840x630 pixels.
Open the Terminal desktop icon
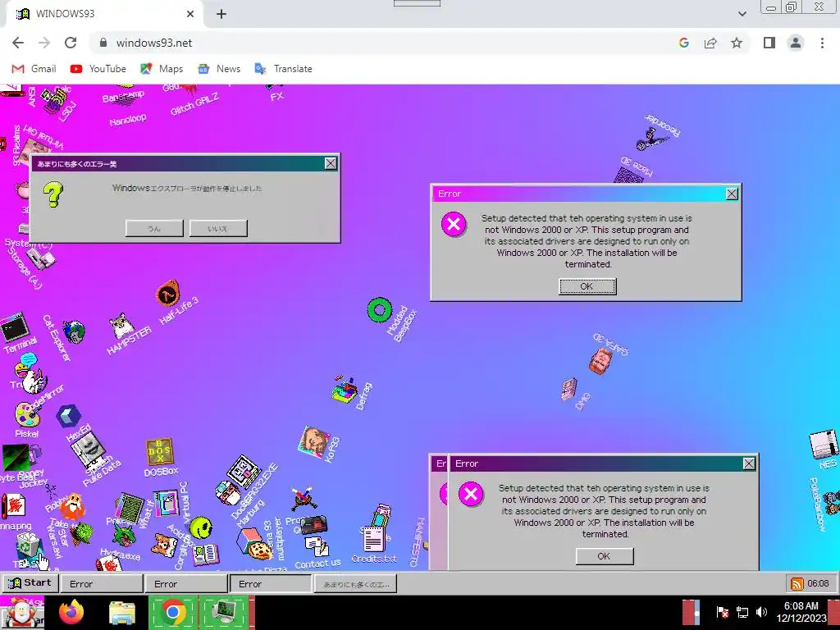coord(15,327)
